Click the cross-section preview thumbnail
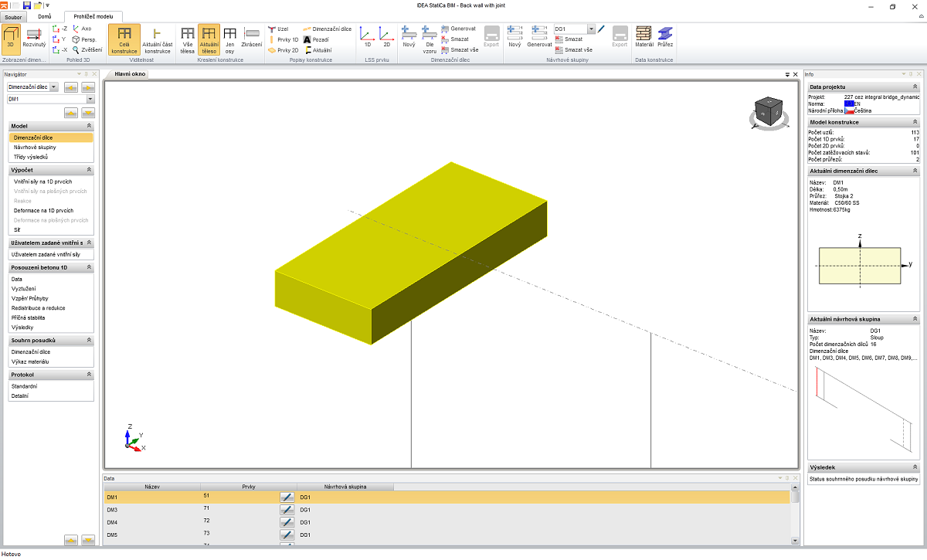This screenshot has width=927, height=560. point(860,266)
